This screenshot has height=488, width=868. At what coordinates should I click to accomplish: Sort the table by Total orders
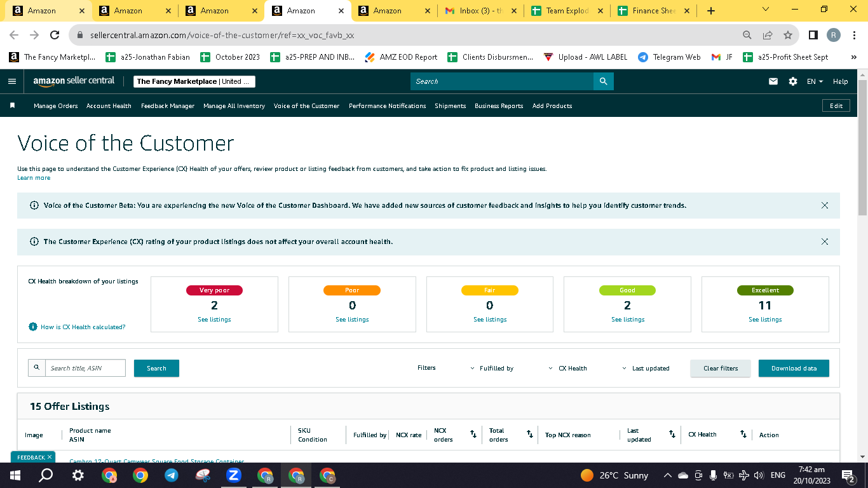coord(530,434)
